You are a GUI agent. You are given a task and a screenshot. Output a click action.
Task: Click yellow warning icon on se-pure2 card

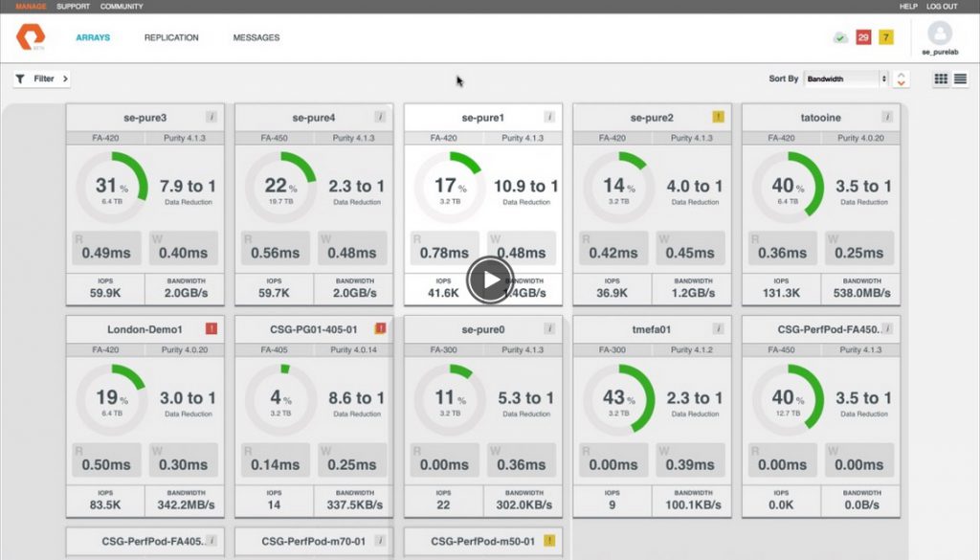[718, 117]
